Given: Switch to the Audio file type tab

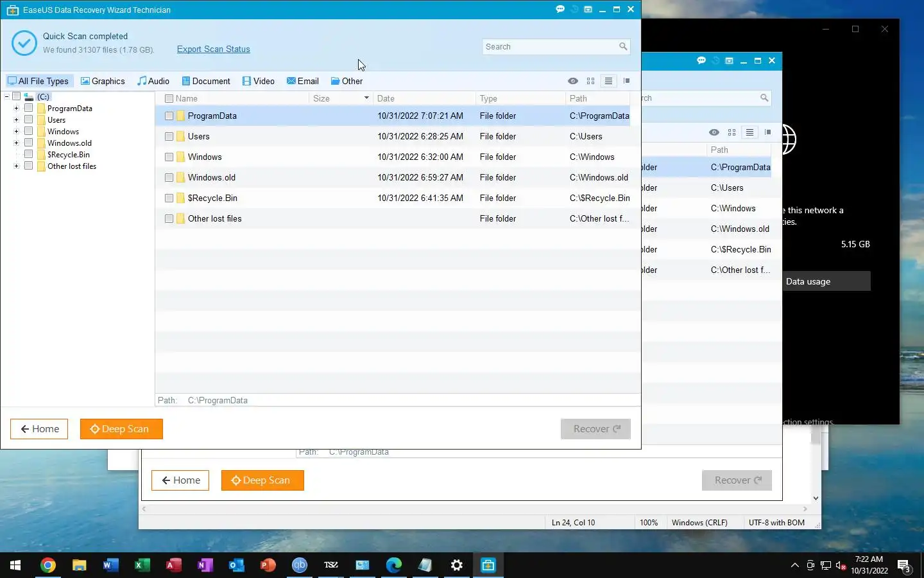Looking at the screenshot, I should pos(153,81).
